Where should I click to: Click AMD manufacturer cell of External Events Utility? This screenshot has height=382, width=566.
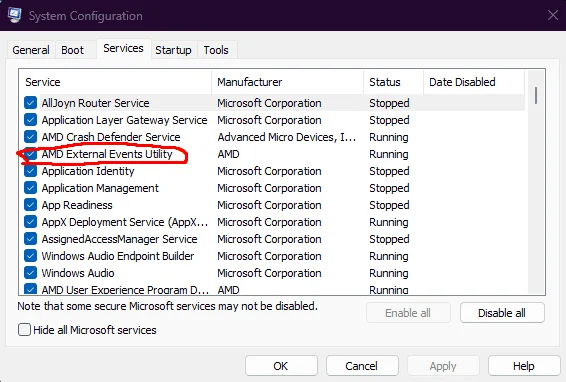(228, 154)
